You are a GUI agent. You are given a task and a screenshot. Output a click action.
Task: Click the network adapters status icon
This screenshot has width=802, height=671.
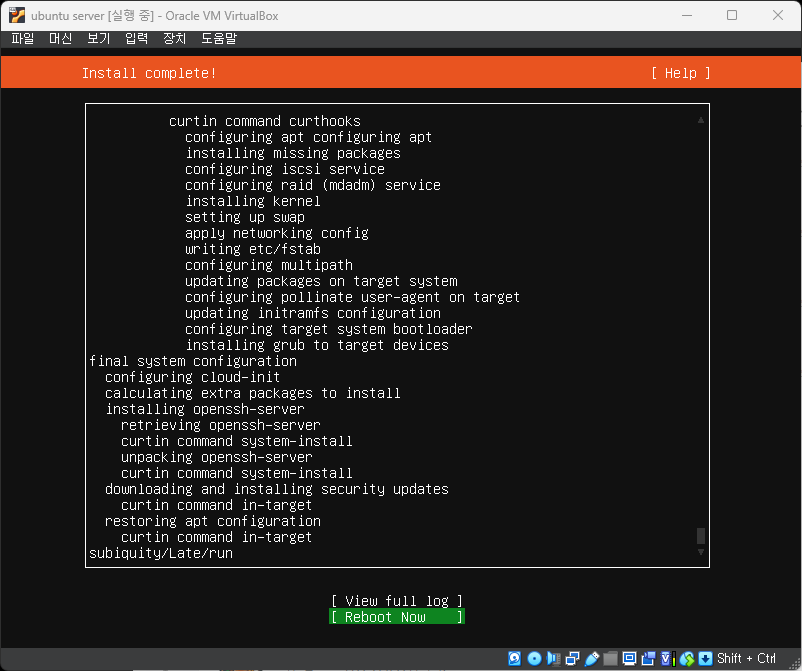[572, 658]
